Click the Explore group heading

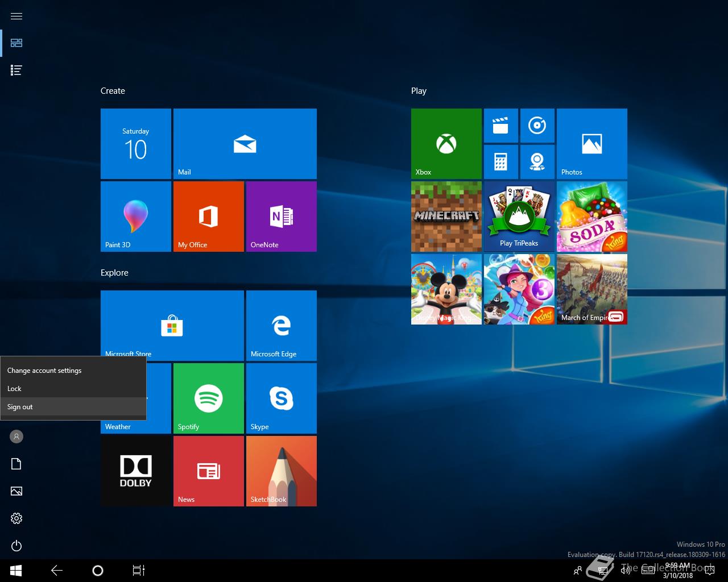point(114,273)
